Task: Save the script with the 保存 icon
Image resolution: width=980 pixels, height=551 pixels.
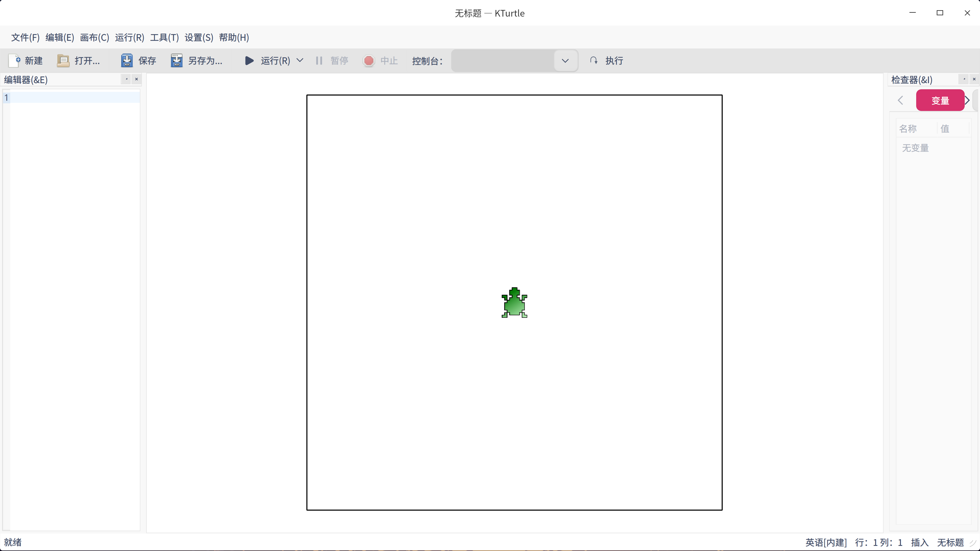Action: point(127,60)
